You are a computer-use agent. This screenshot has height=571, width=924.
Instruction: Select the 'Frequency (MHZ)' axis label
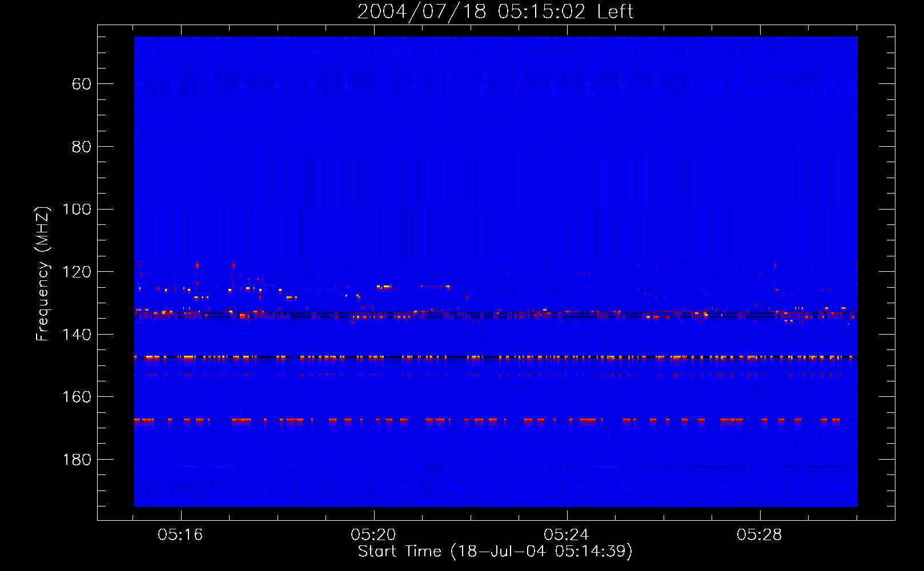pyautogui.click(x=43, y=274)
